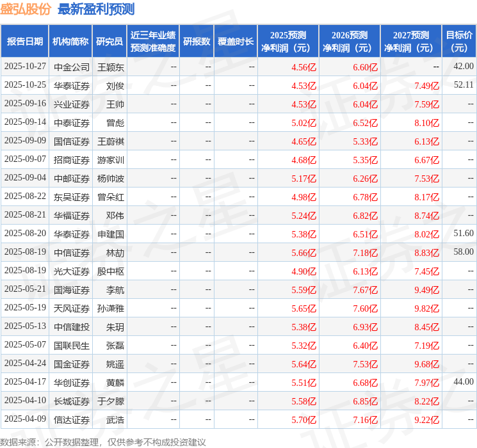Click analyst name 王颖东
This screenshot has height=448, width=477.
110,67
